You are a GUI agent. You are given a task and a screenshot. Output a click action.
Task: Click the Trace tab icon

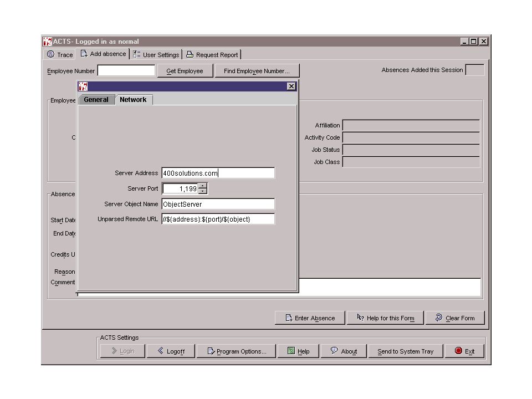(x=50, y=54)
